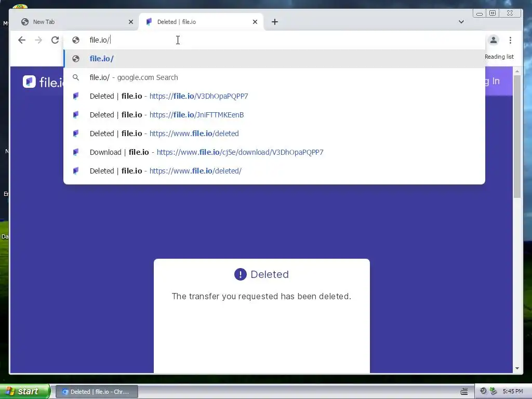
Task: Click the browser forward arrow
Action: (38, 40)
